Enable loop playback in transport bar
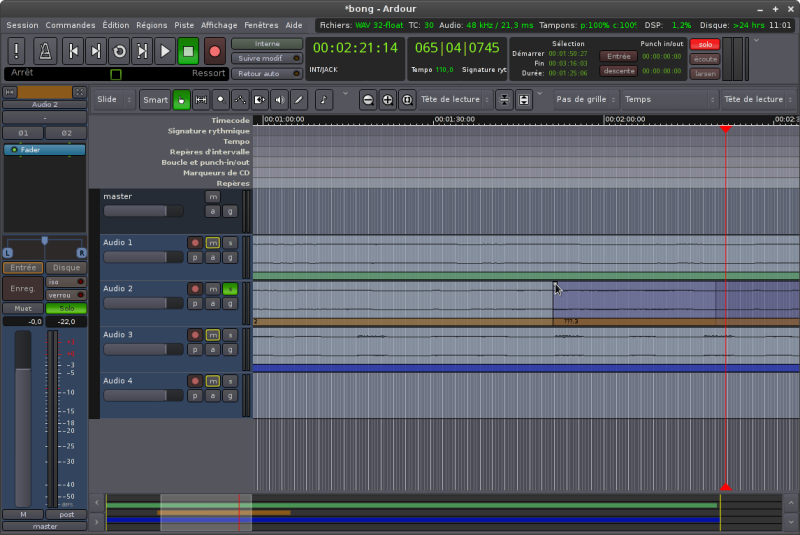This screenshot has width=800, height=535. pyautogui.click(x=119, y=50)
